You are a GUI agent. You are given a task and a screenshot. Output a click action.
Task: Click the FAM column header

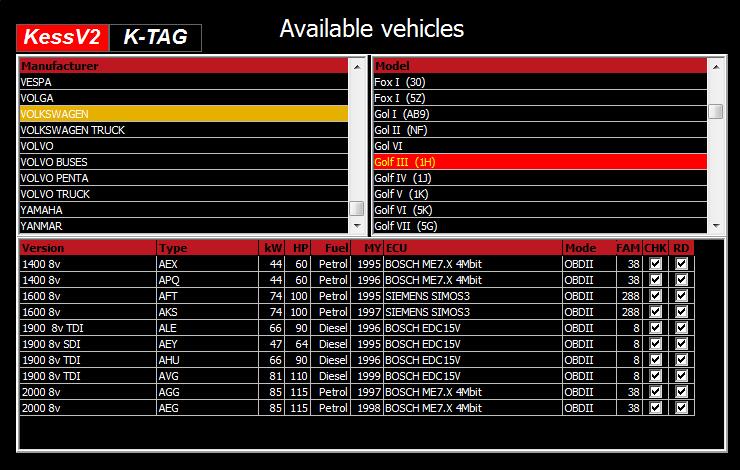[x=629, y=248]
